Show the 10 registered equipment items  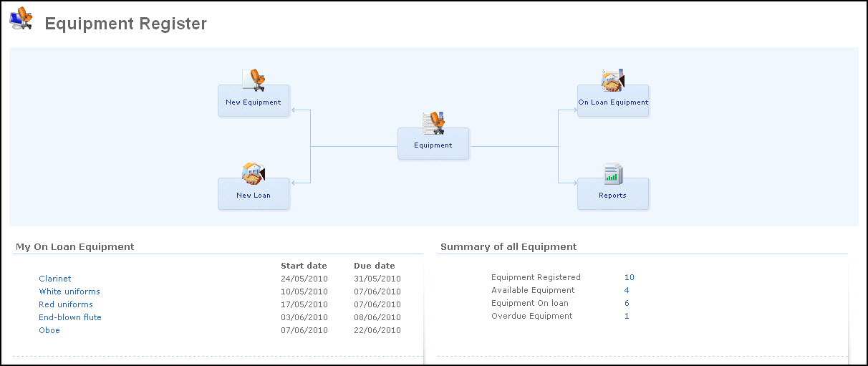coord(629,277)
